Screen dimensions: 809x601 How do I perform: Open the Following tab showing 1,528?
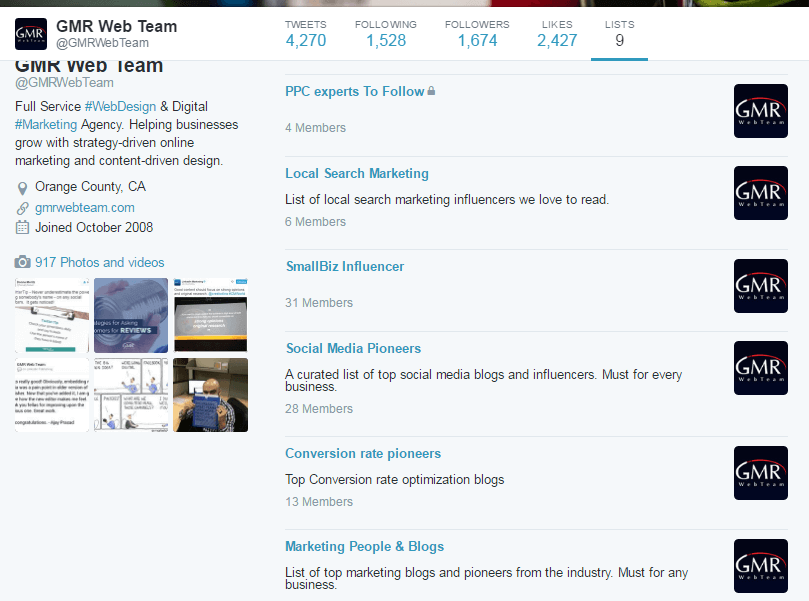(386, 34)
